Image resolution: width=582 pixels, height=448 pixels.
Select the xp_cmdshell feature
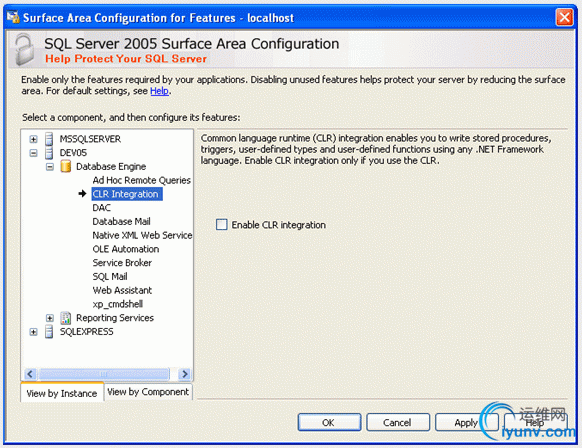(x=118, y=304)
